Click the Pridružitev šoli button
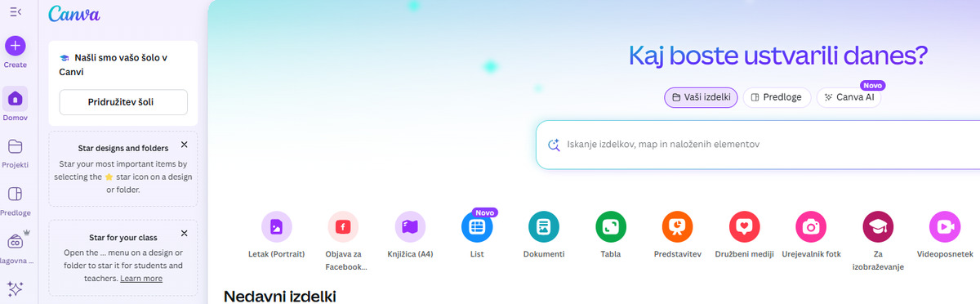The width and height of the screenshot is (980, 304). point(123,102)
